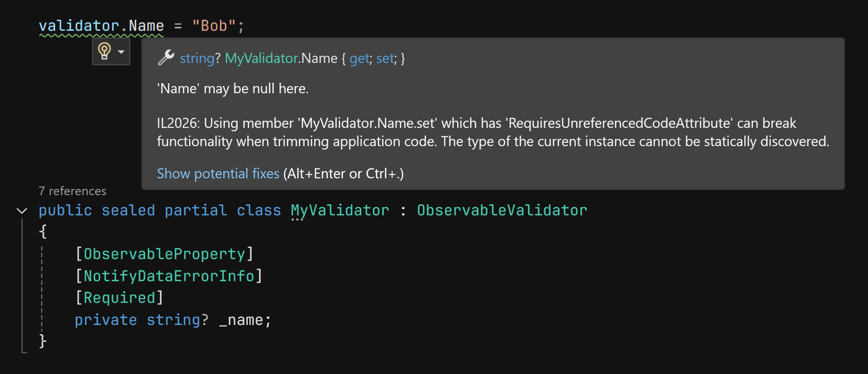
Task: Click the wrench icon in the tooltip
Action: tap(166, 58)
